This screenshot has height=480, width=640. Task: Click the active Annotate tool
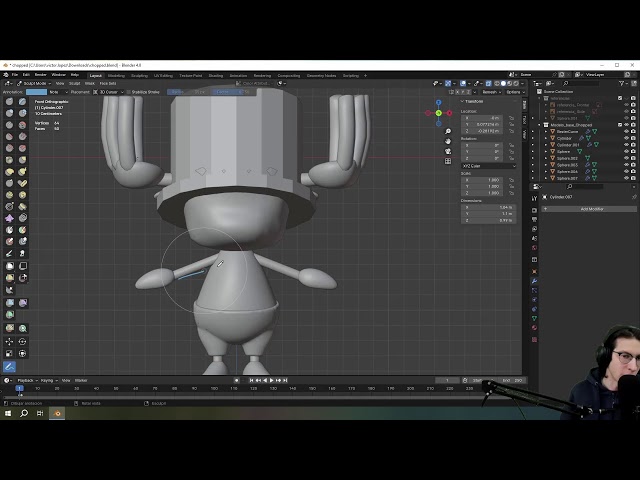[9, 367]
